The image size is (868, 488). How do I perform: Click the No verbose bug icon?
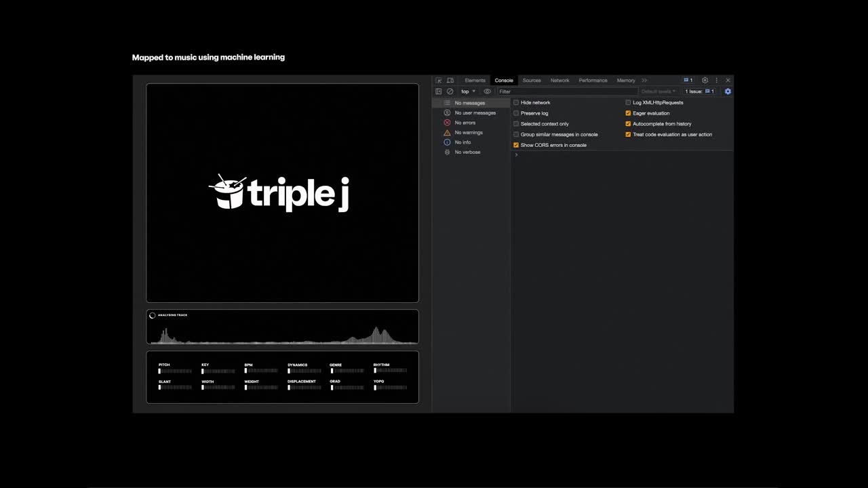tap(447, 152)
